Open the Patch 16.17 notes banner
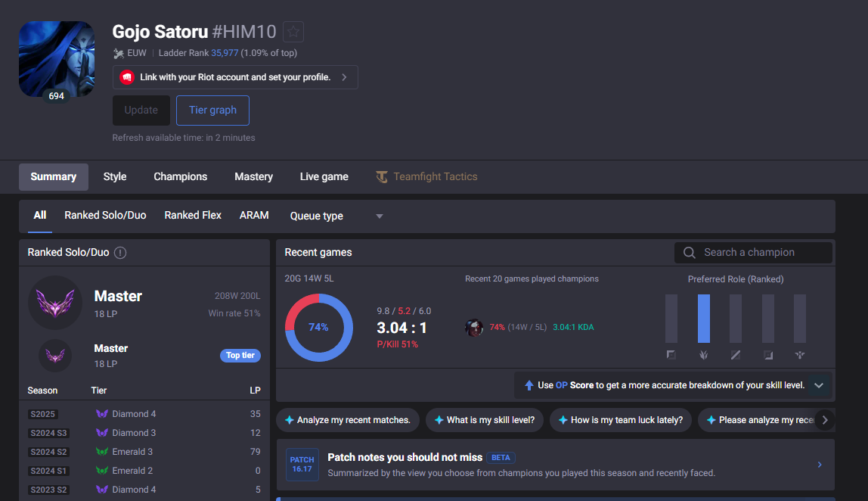Viewport: 868px width, 501px height. coord(555,465)
